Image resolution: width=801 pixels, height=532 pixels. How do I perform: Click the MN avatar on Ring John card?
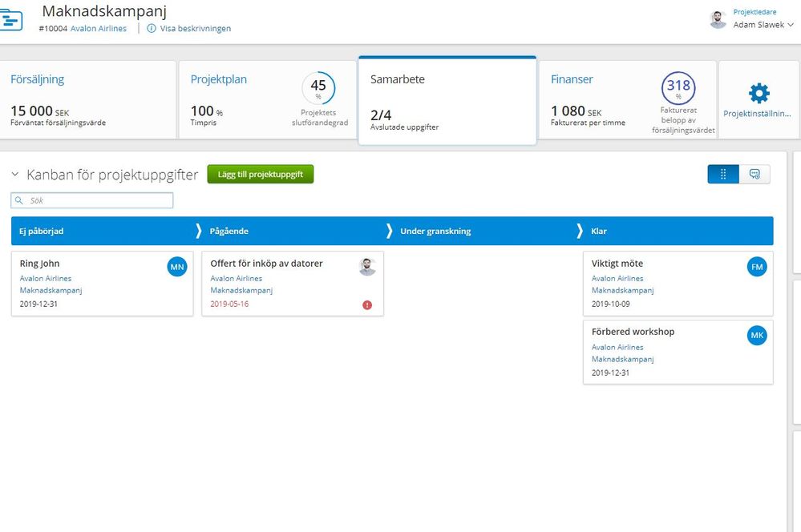coord(177,267)
